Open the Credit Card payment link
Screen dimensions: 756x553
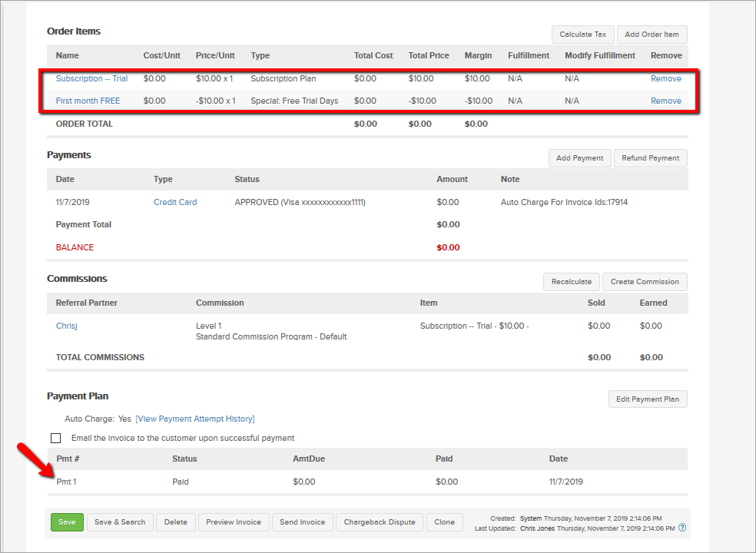pyautogui.click(x=175, y=202)
